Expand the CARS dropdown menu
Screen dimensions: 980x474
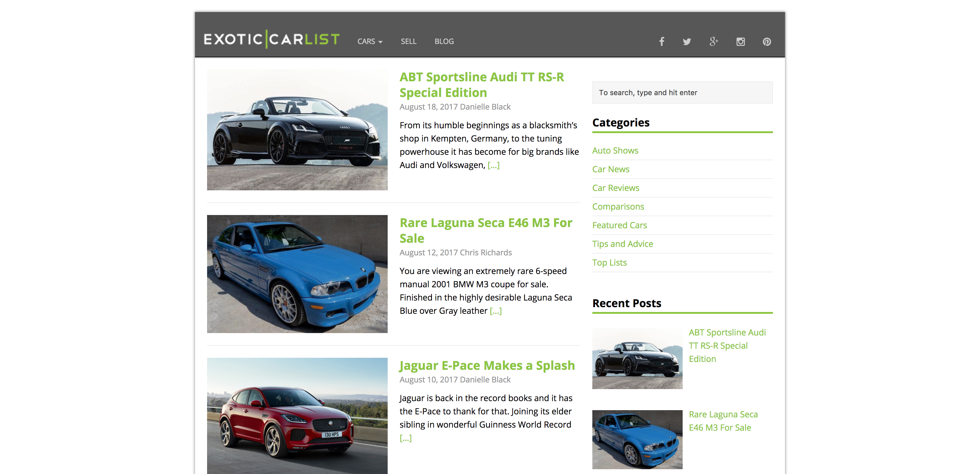tap(369, 42)
